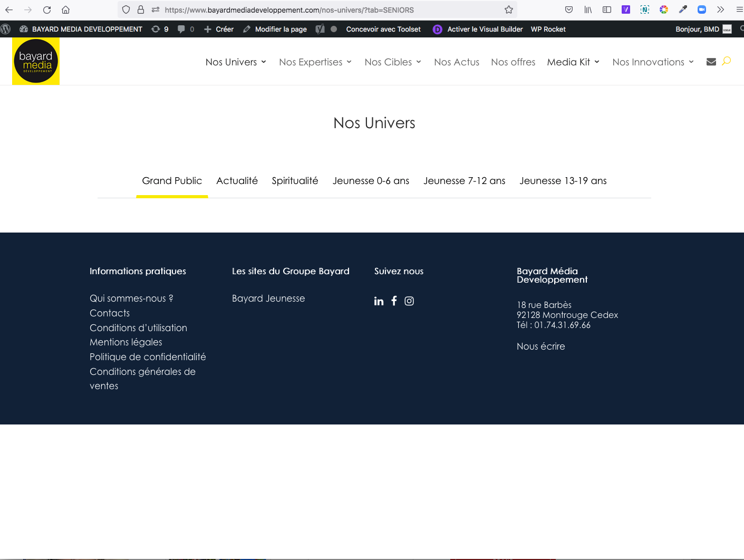Viewport: 744px width, 560px height.
Task: Open the Créer new content menu
Action: [219, 29]
